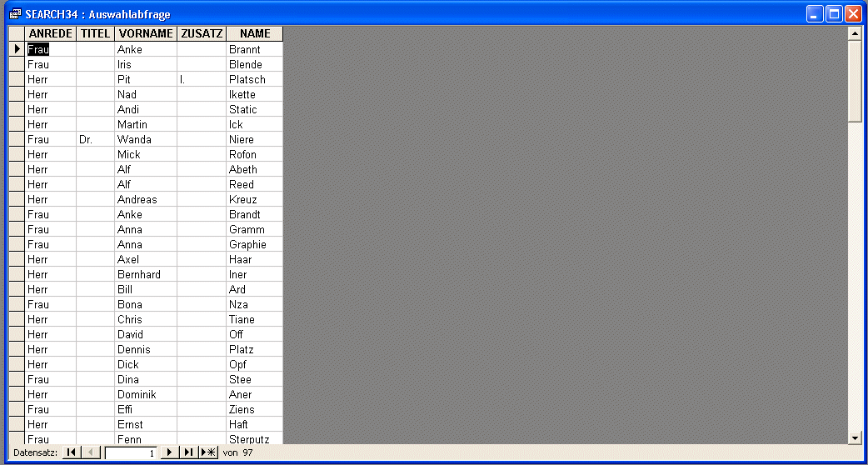The width and height of the screenshot is (868, 465).
Task: Click the cell 'Platsch'
Action: click(255, 79)
